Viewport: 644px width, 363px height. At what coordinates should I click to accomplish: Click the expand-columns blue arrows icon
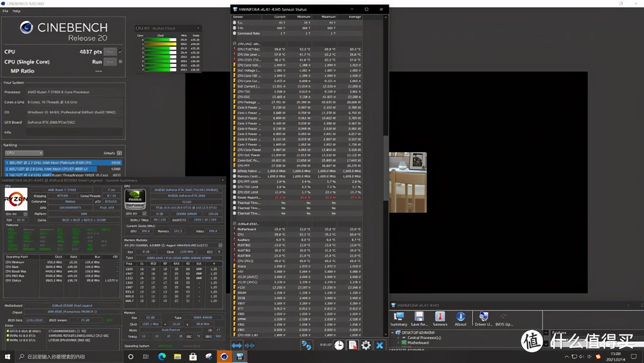pyautogui.click(x=237, y=345)
